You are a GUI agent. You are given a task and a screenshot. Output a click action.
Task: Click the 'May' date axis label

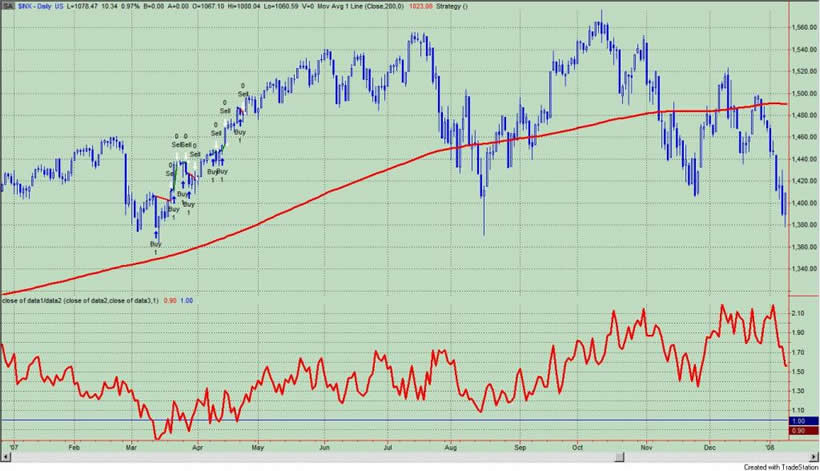[x=257, y=447]
